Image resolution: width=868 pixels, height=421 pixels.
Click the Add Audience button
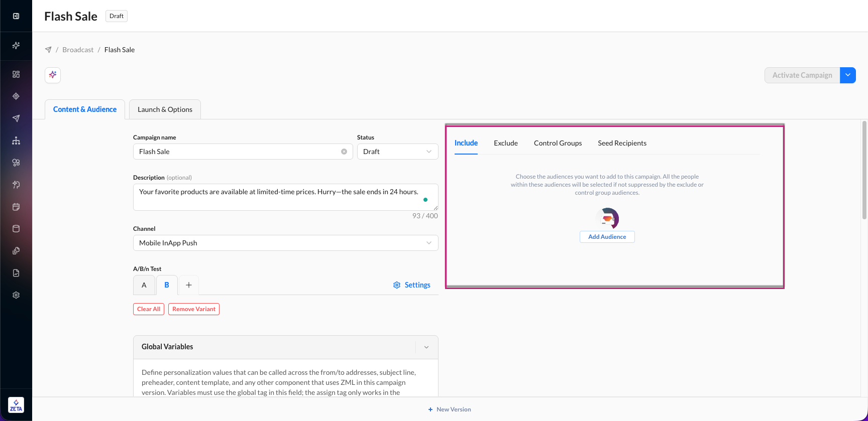(x=607, y=237)
